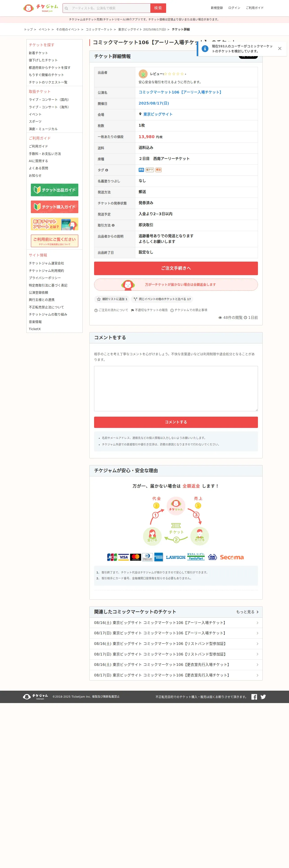This screenshot has height=868, width=289.
Task: Click the info icon in notification
Action: pyautogui.click(x=205, y=48)
